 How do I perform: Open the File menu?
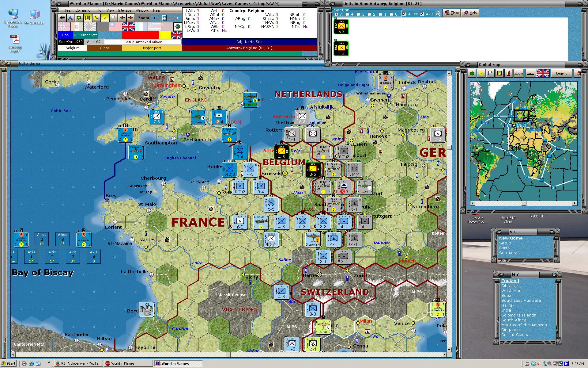[68, 10]
